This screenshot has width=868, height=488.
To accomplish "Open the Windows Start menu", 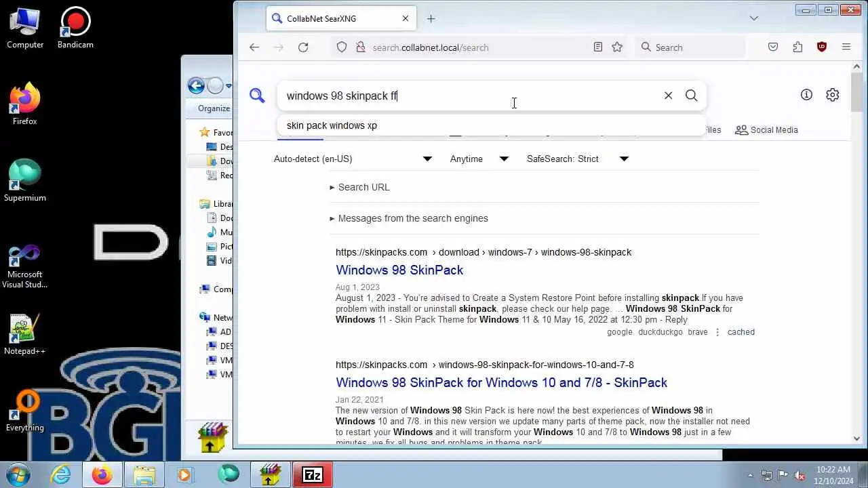I will tap(18, 474).
